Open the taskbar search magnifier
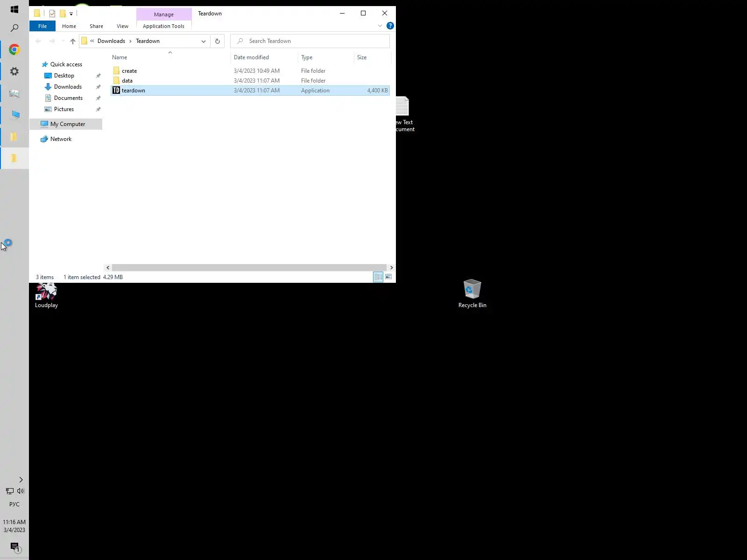 (14, 28)
